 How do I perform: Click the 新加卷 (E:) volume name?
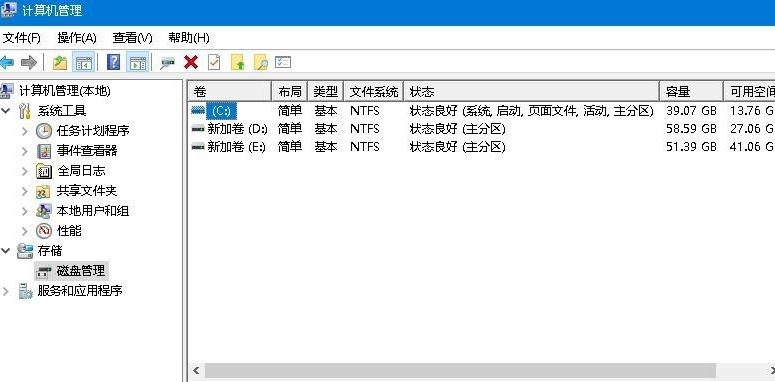237,147
